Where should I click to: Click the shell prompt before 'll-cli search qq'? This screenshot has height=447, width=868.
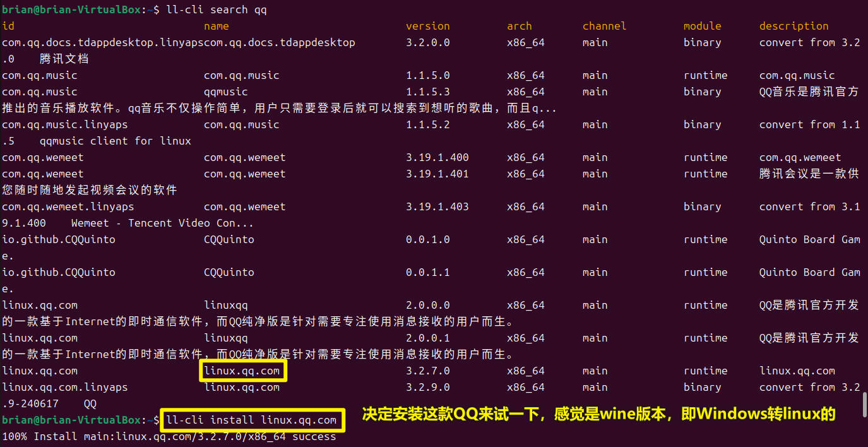click(x=81, y=10)
